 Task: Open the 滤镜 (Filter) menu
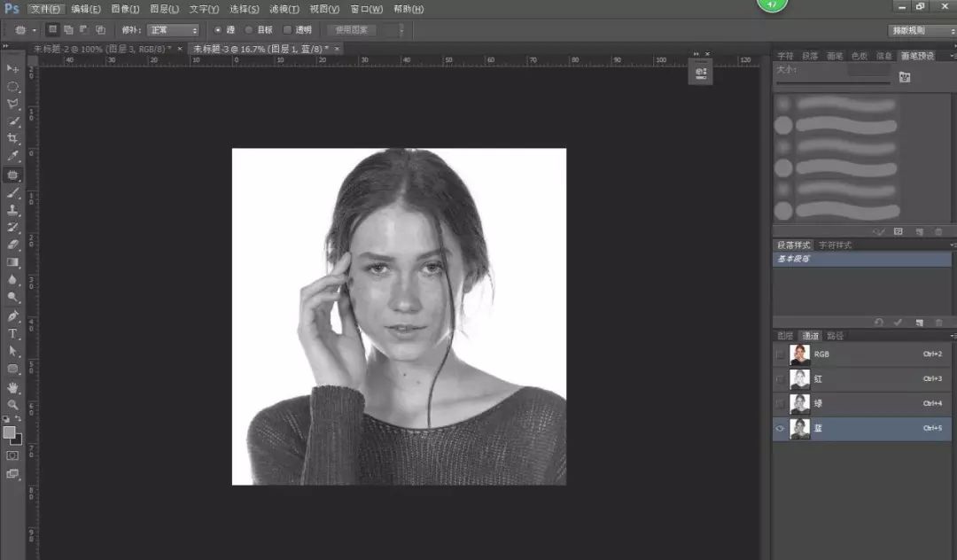pos(284,9)
